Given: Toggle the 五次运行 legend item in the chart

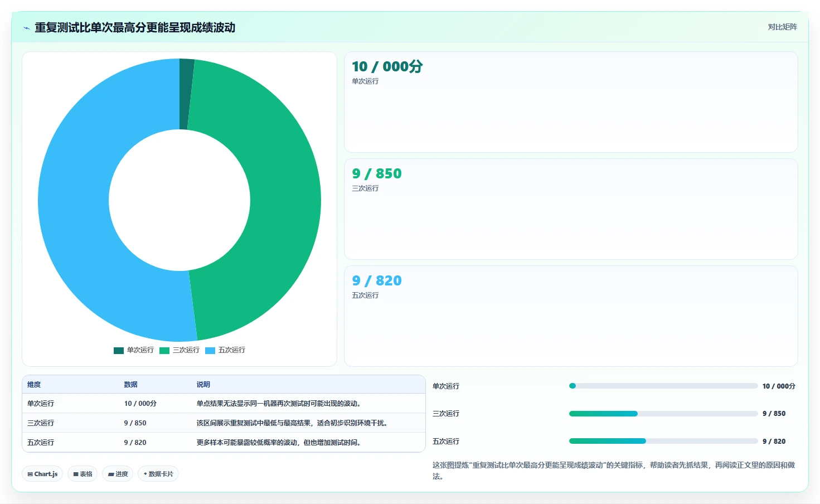Looking at the screenshot, I should [225, 350].
